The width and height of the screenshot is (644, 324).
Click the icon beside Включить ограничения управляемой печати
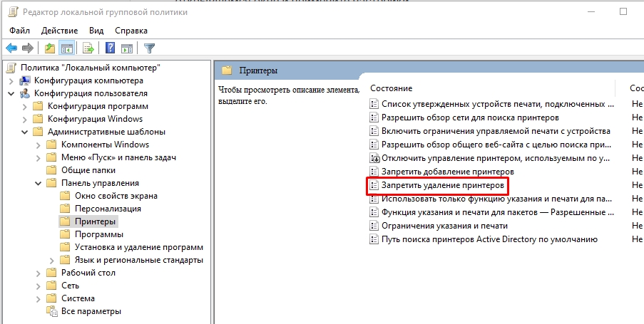[373, 131]
